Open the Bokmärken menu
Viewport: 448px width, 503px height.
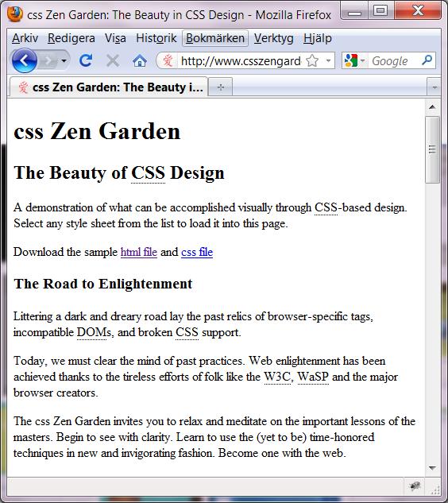215,38
